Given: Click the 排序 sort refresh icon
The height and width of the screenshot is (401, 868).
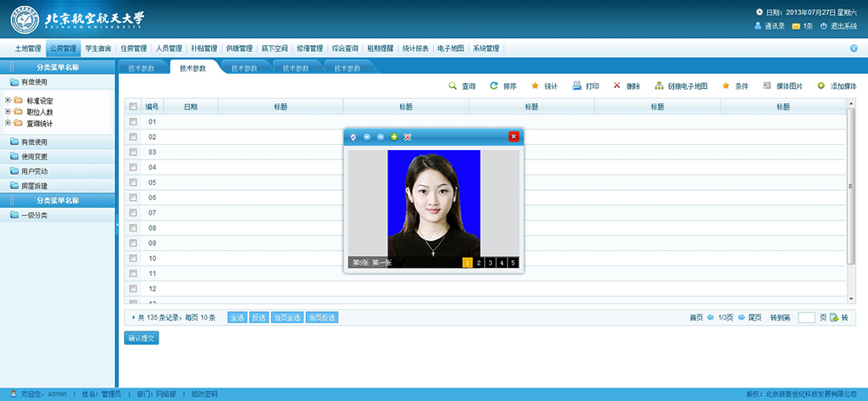Looking at the screenshot, I should pyautogui.click(x=494, y=86).
